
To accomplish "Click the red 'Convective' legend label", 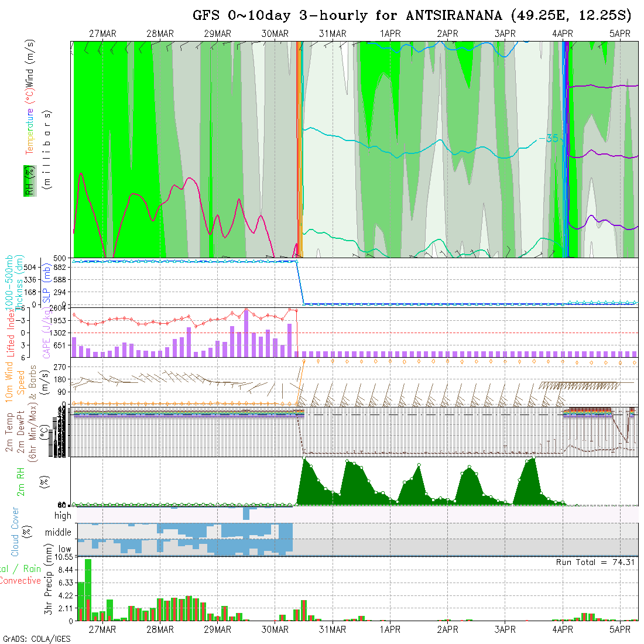I will 20,581.
